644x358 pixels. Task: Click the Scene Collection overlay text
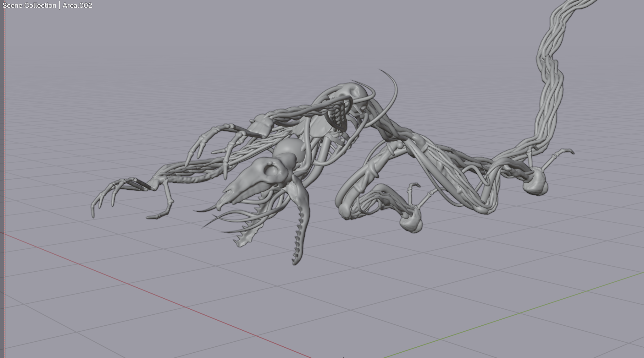[x=29, y=6]
